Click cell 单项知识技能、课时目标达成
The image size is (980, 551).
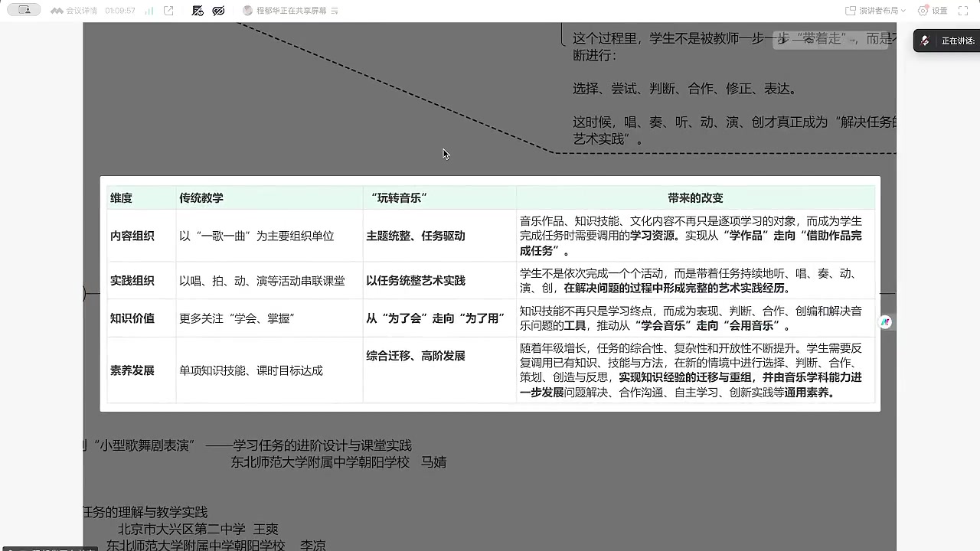pyautogui.click(x=269, y=370)
